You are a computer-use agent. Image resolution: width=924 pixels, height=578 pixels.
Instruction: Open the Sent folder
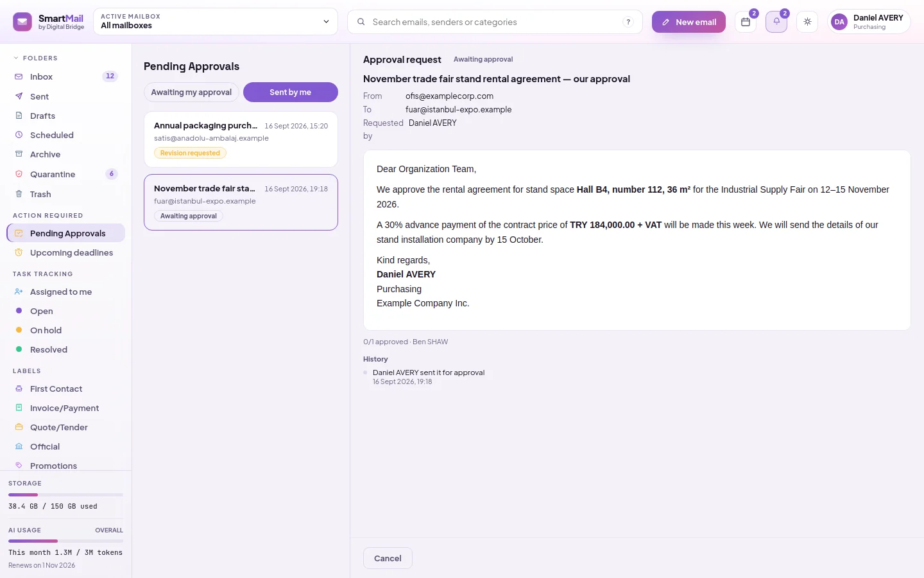click(65, 96)
